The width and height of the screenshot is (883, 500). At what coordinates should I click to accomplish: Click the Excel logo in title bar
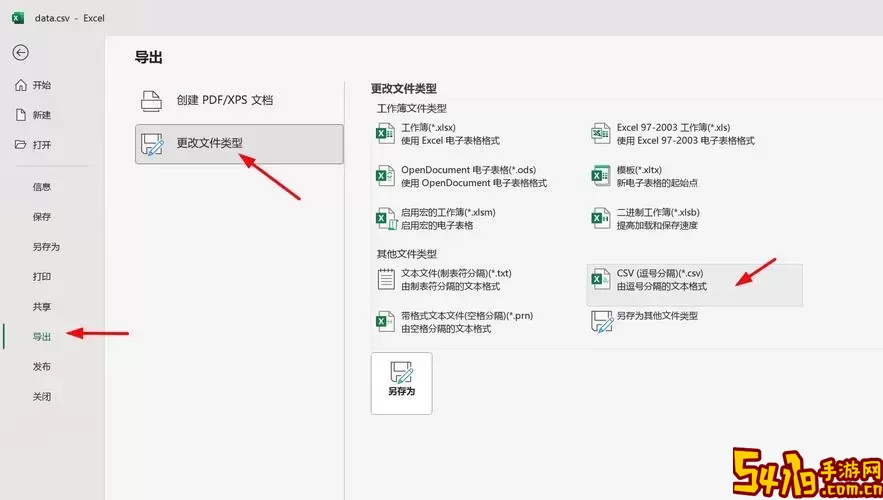18,18
